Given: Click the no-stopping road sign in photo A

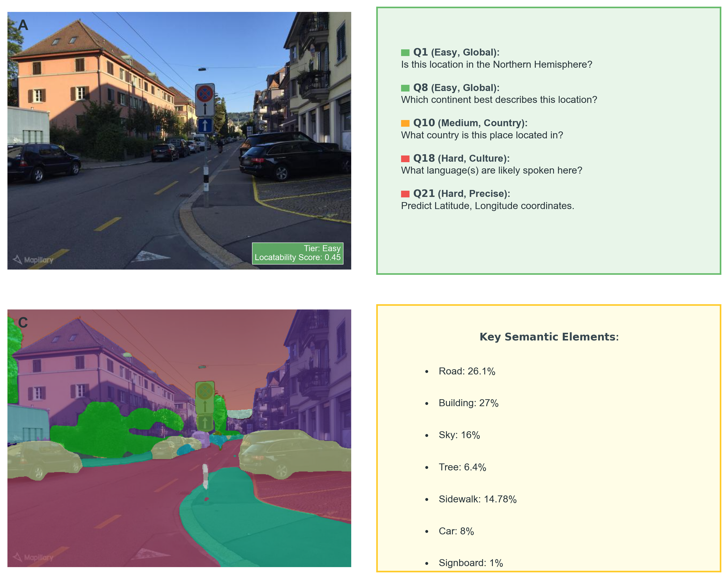Looking at the screenshot, I should (205, 94).
